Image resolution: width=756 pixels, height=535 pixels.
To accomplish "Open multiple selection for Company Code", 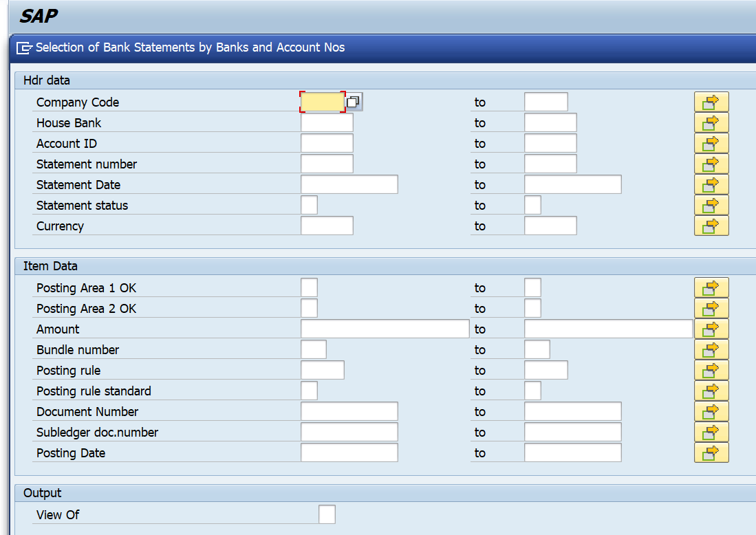I will point(711,101).
